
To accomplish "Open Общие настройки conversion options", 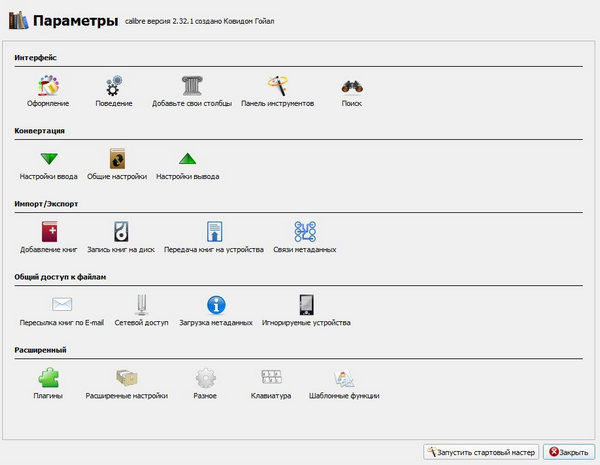I will [116, 160].
